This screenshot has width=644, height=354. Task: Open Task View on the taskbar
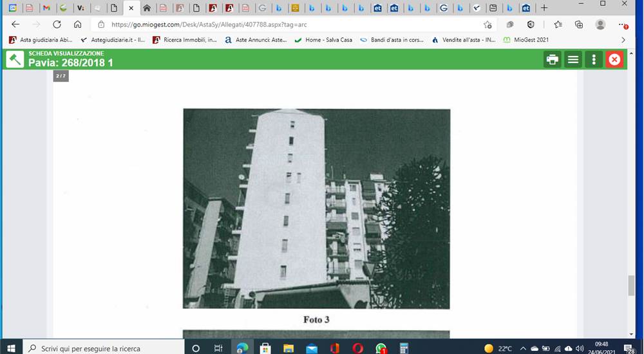click(218, 348)
